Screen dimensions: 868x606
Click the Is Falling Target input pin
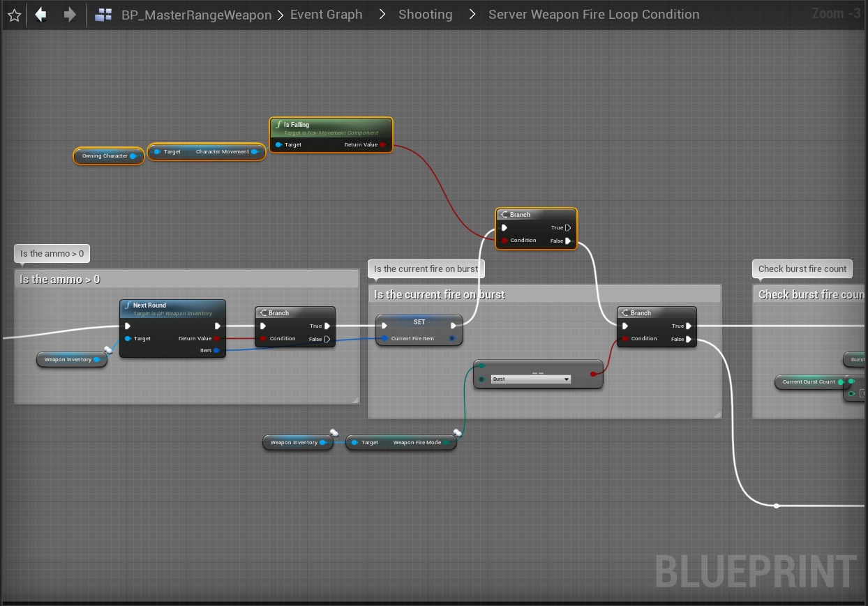278,145
